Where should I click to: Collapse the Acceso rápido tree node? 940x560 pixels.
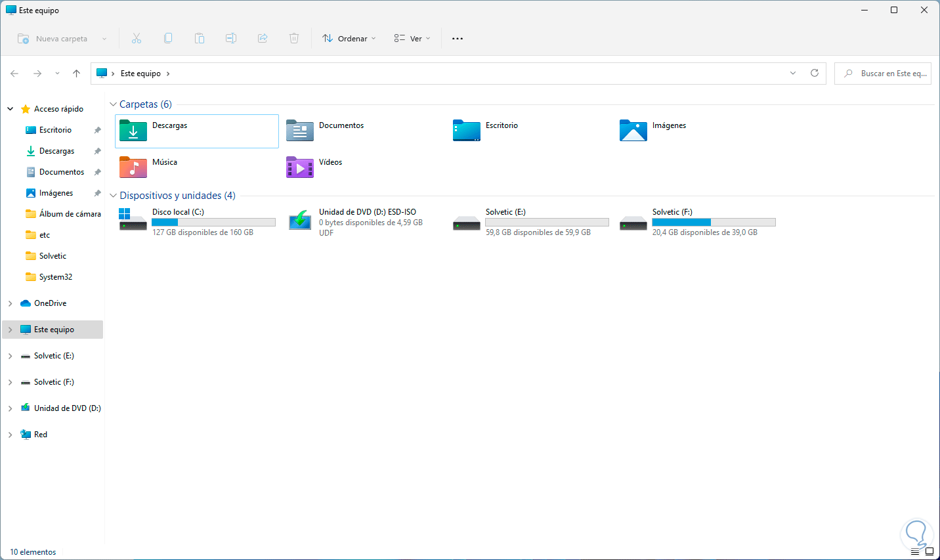pyautogui.click(x=11, y=109)
